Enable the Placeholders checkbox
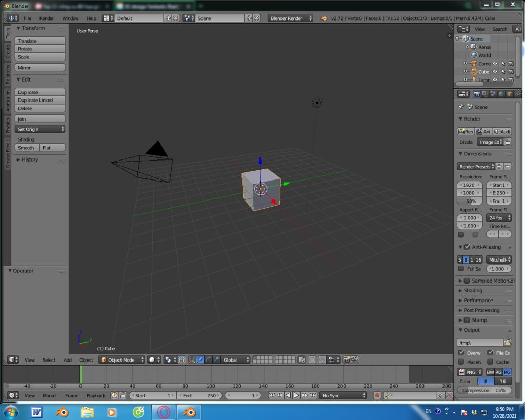This screenshot has width=525, height=420. [x=461, y=362]
